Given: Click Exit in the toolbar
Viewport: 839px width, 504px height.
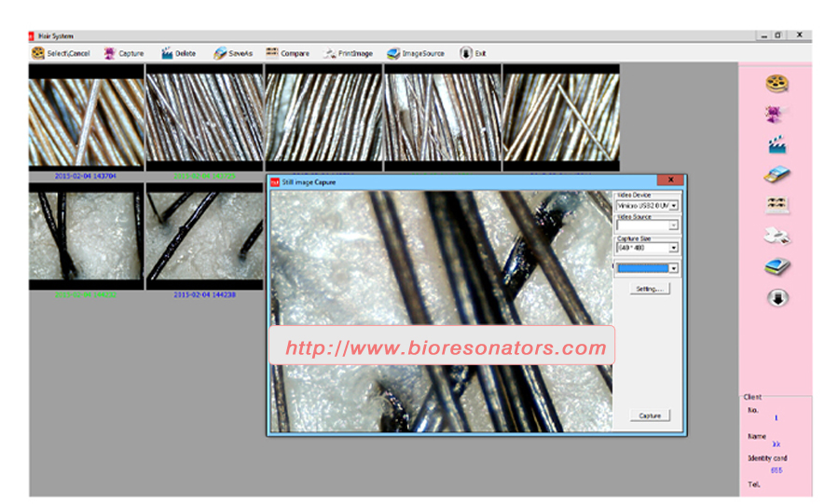Looking at the screenshot, I should [x=473, y=53].
